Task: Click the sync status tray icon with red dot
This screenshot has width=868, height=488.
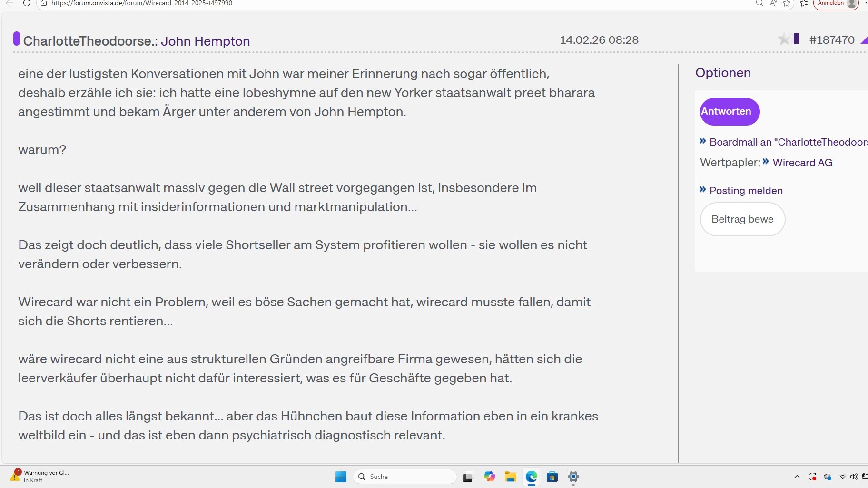Action: pos(812,477)
